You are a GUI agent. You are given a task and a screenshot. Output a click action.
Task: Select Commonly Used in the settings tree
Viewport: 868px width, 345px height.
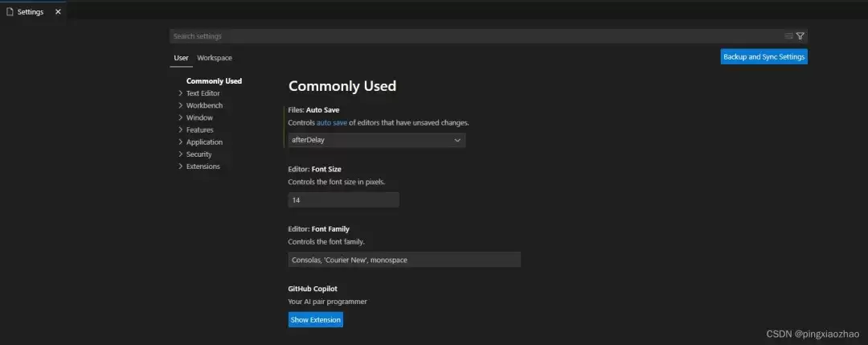click(x=214, y=81)
